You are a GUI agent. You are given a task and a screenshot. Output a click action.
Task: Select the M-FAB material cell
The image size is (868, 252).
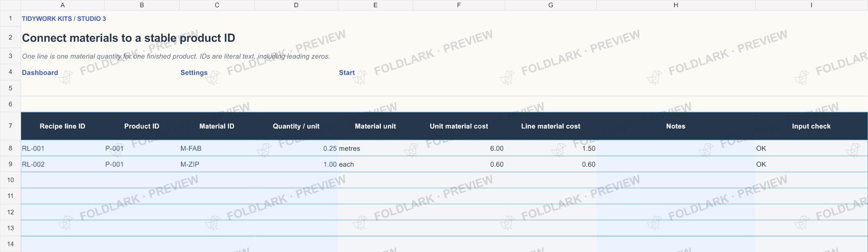[217, 148]
